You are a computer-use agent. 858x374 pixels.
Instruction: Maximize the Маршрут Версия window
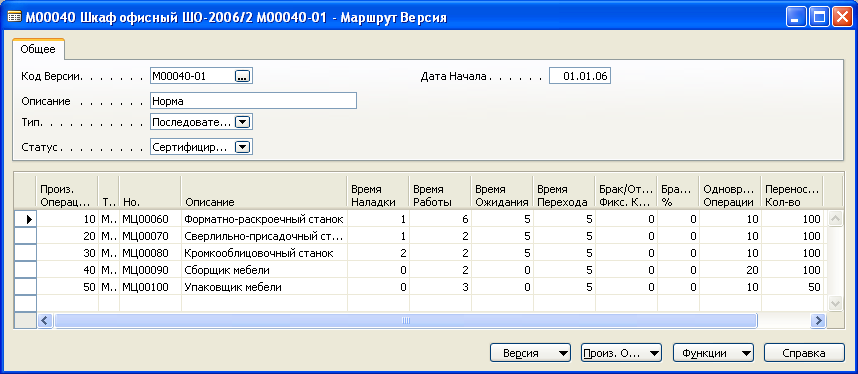point(819,18)
